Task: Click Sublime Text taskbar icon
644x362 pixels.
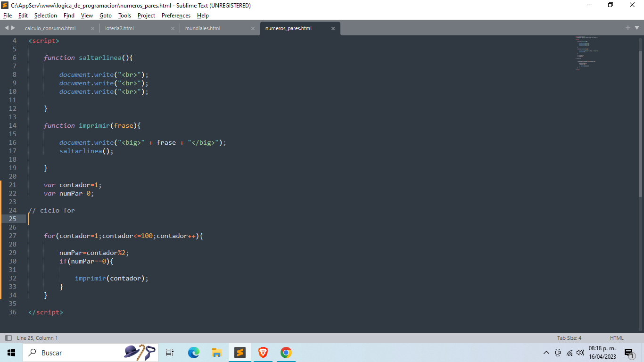Action: coord(240,353)
